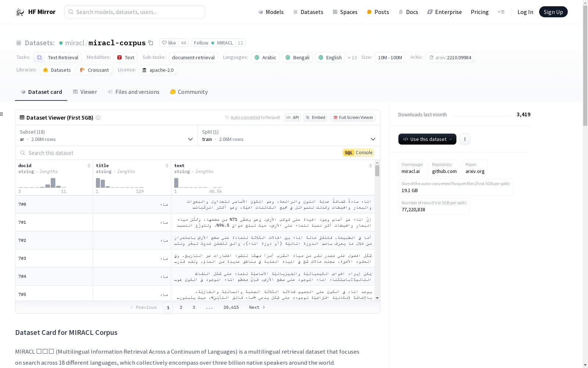Screen dimensions: 588x368
Task: Jump to page 20,615
Action: click(x=231, y=307)
